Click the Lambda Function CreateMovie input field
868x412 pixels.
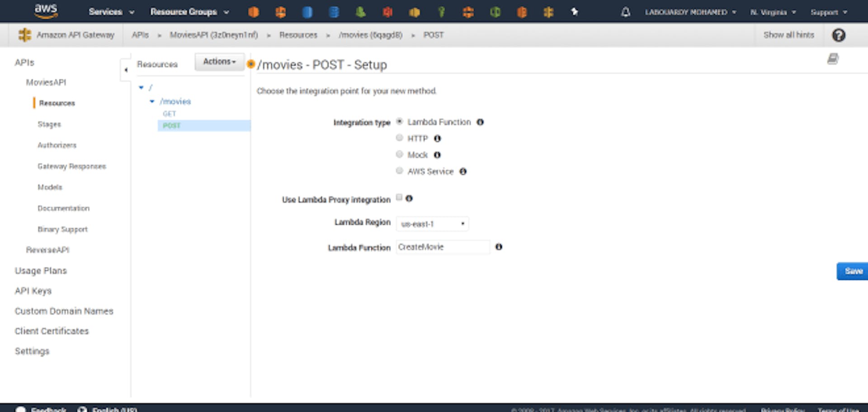click(x=443, y=247)
